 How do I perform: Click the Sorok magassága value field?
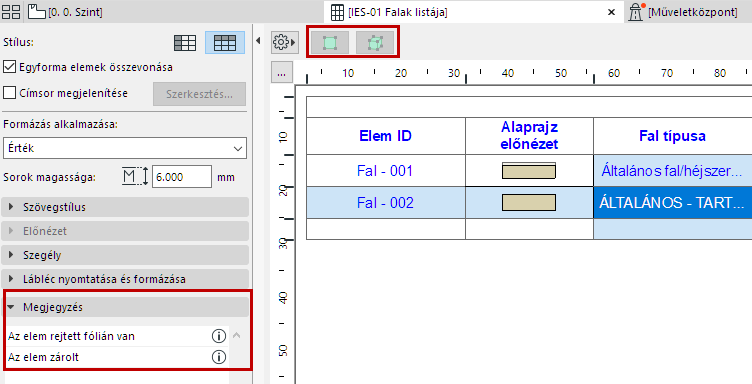pos(182,177)
